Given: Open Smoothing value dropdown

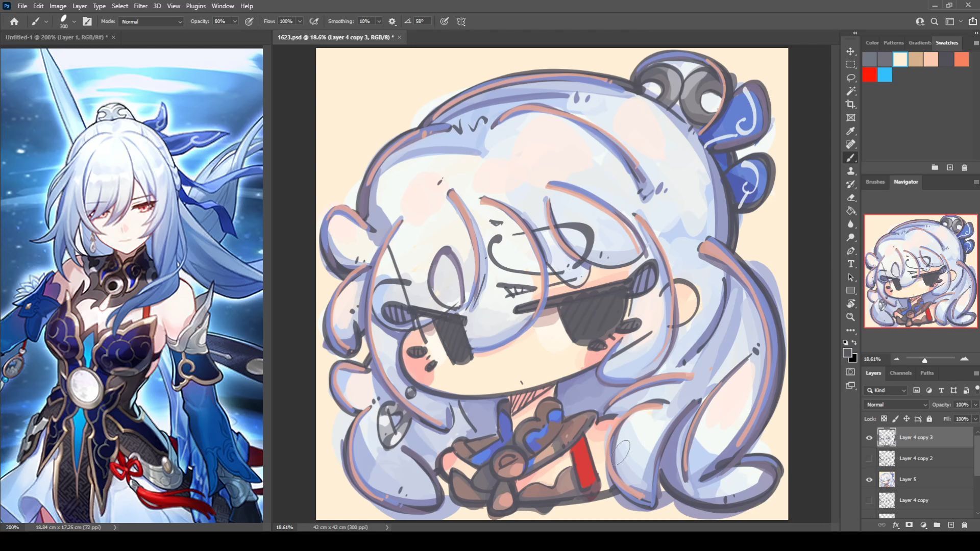Looking at the screenshot, I should click(x=379, y=21).
